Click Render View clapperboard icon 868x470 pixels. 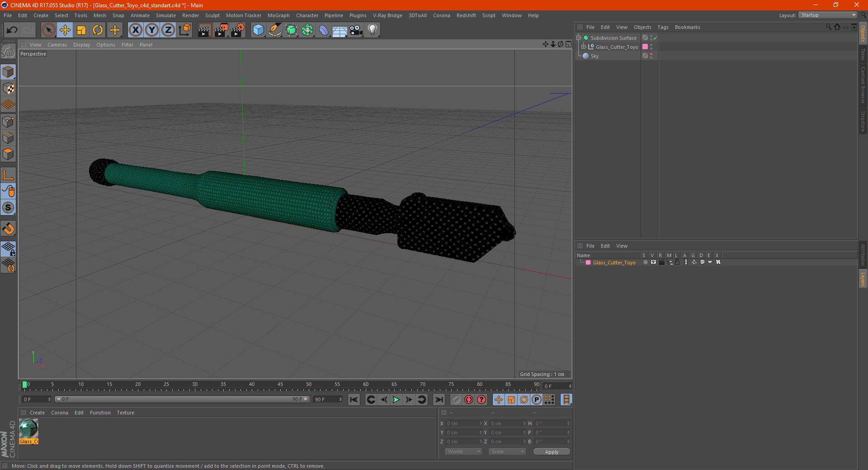tap(204, 30)
